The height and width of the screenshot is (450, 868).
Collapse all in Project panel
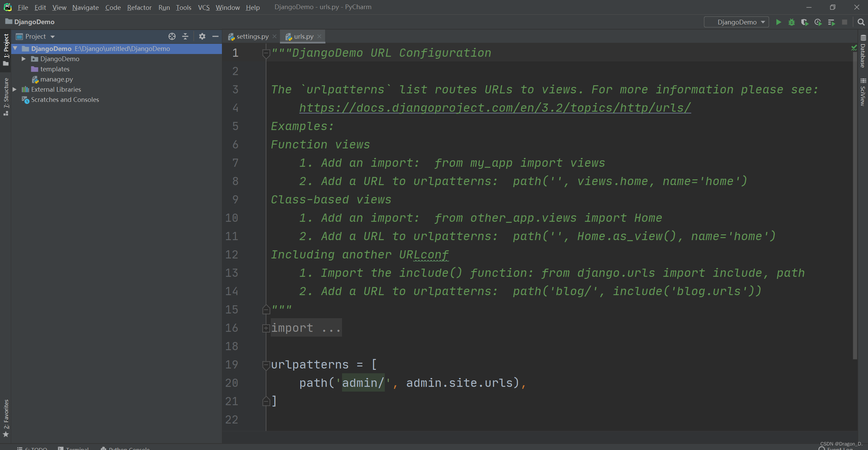(185, 36)
